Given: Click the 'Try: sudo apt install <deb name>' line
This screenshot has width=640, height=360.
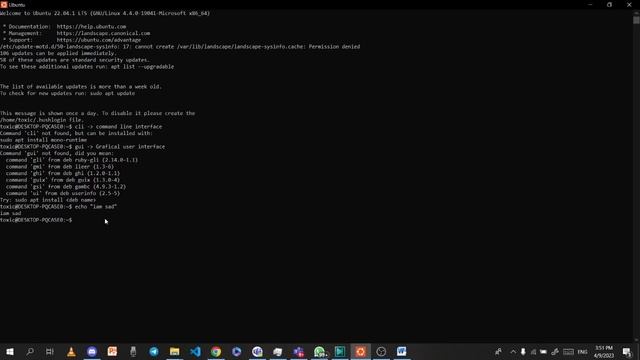Looking at the screenshot, I should 48,200.
